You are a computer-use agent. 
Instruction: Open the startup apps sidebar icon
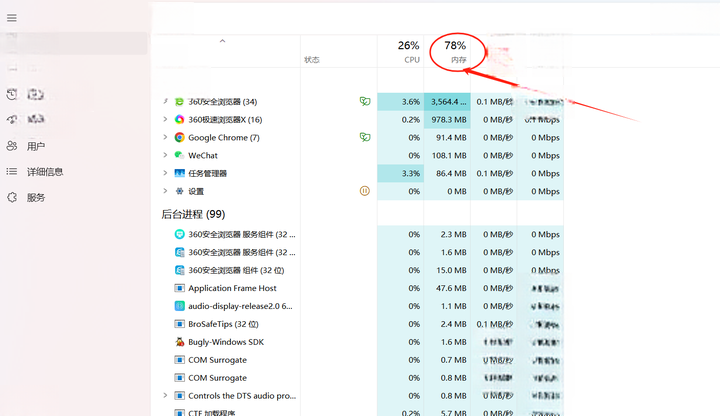pyautogui.click(x=12, y=119)
